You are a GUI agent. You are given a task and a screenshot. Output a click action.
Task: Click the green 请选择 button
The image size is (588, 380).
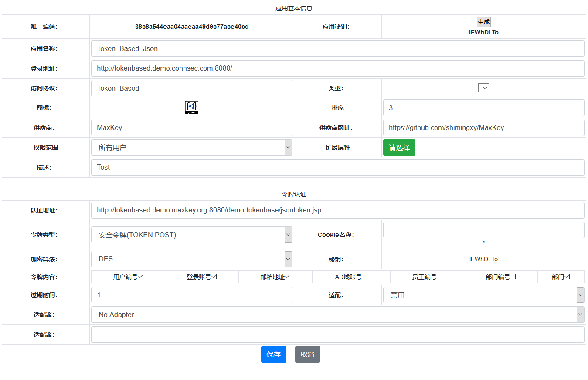399,147
